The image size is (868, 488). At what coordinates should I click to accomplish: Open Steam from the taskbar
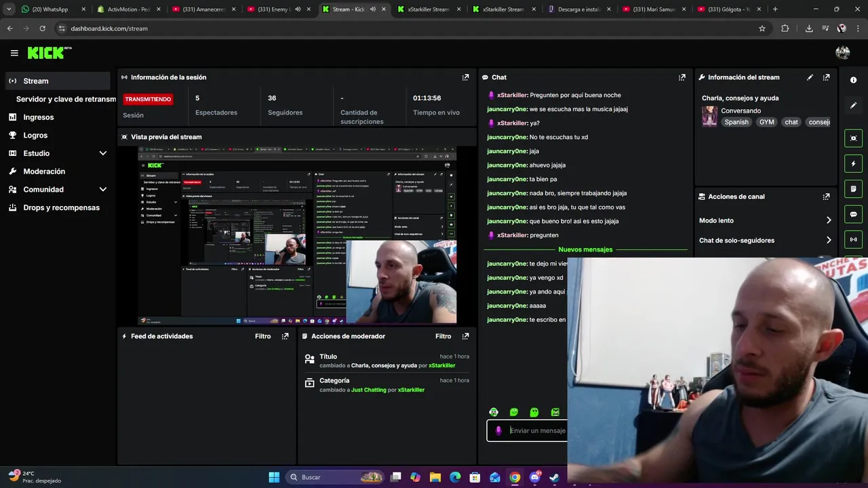554,477
